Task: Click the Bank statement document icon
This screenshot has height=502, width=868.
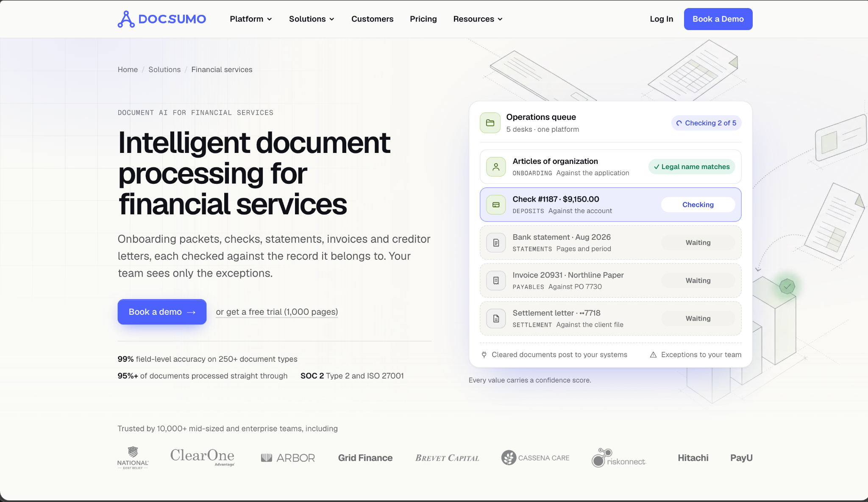Action: pyautogui.click(x=496, y=243)
